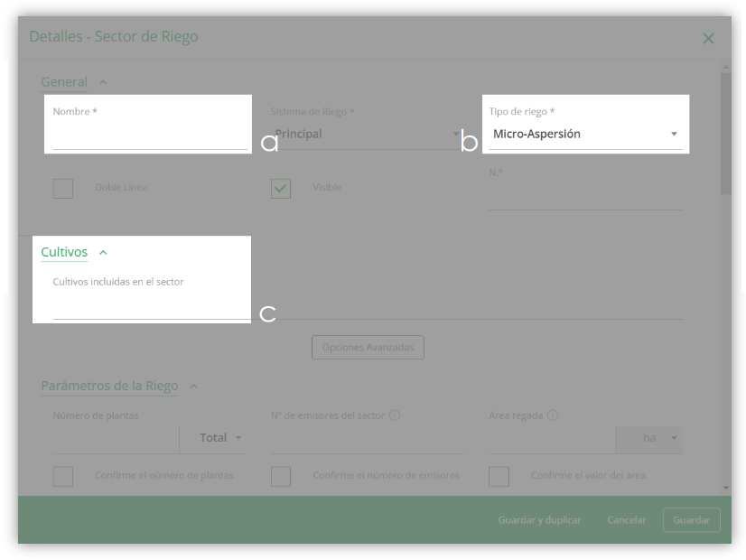This screenshot has width=746, height=560.
Task: Collapse the General section chevron
Action: [103, 82]
